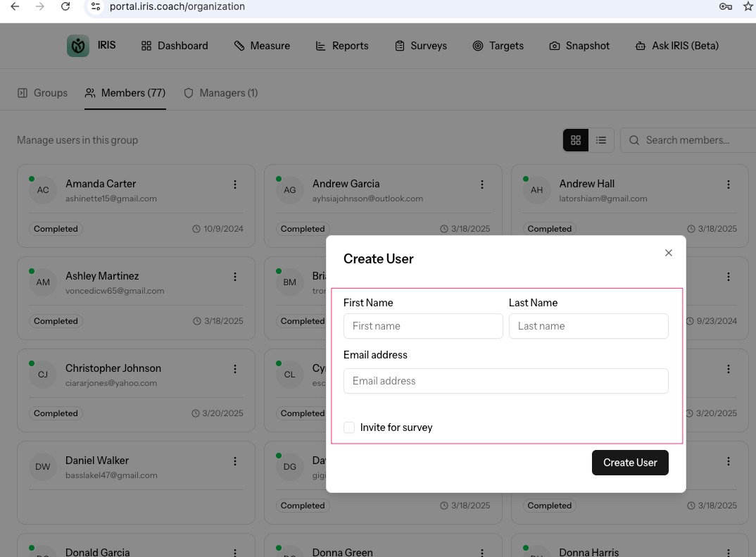Click the First name input field
Image resolution: width=756 pixels, height=557 pixels.
(x=423, y=326)
